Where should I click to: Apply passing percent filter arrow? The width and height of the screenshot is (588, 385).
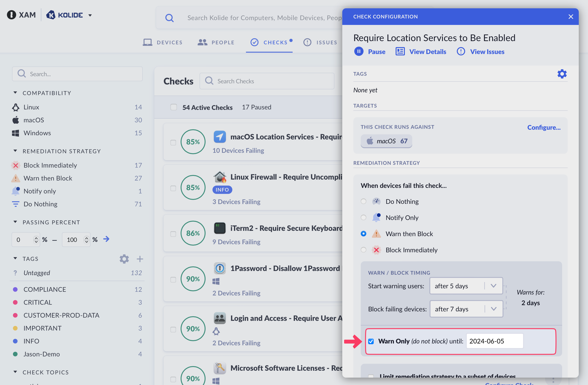[x=106, y=239]
